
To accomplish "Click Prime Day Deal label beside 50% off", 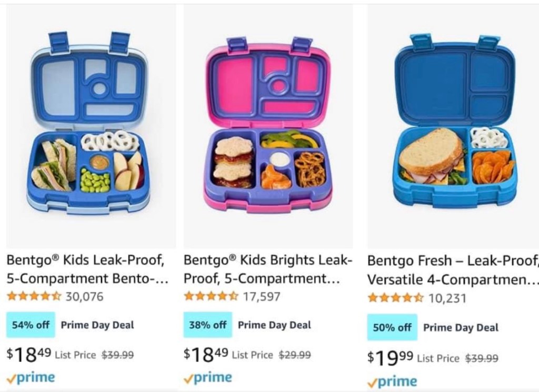I will coord(461,327).
